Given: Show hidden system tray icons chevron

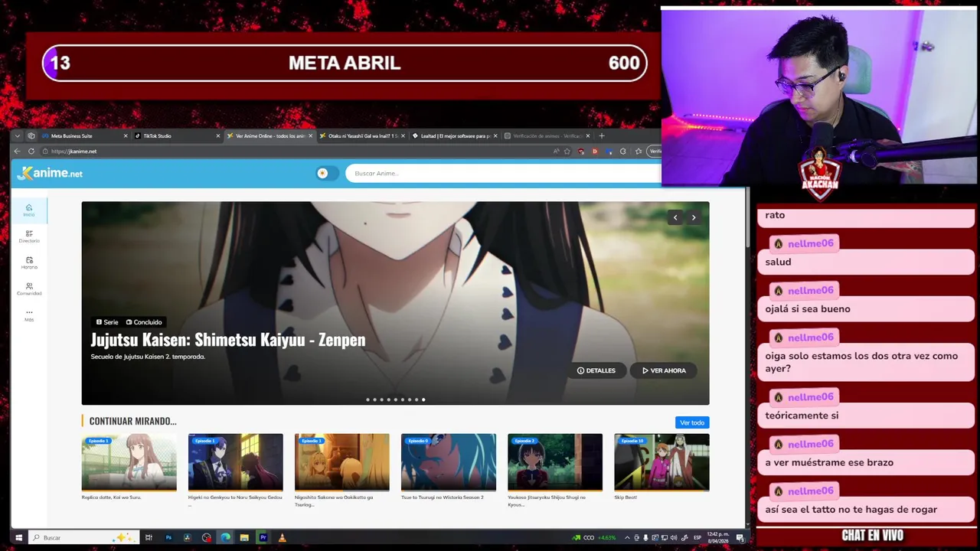Looking at the screenshot, I should coord(627,538).
